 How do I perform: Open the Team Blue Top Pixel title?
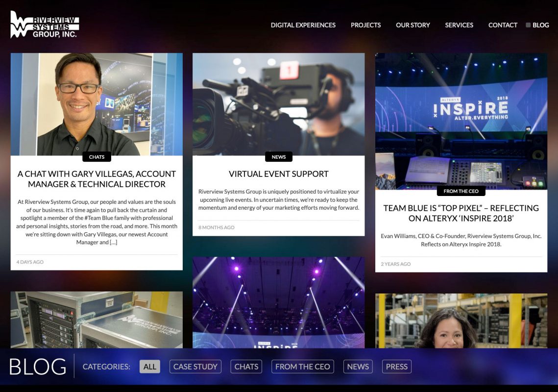coord(461,213)
